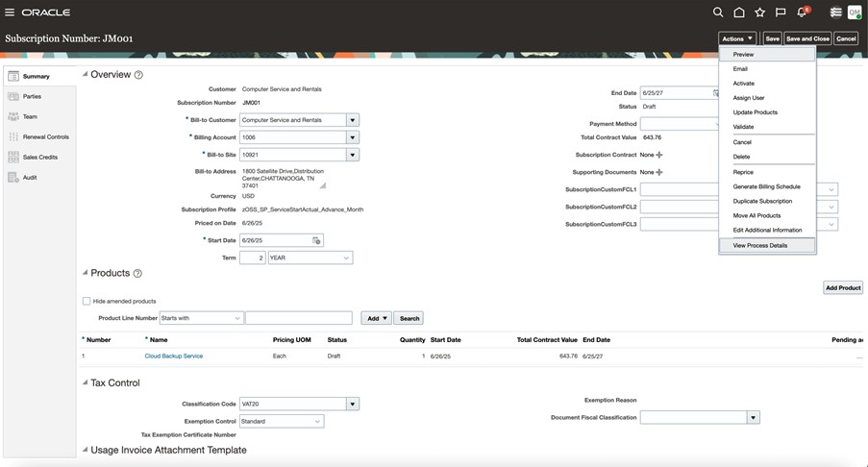Click the search magnifier icon
Viewport: 868px width, 467px height.
(718, 12)
